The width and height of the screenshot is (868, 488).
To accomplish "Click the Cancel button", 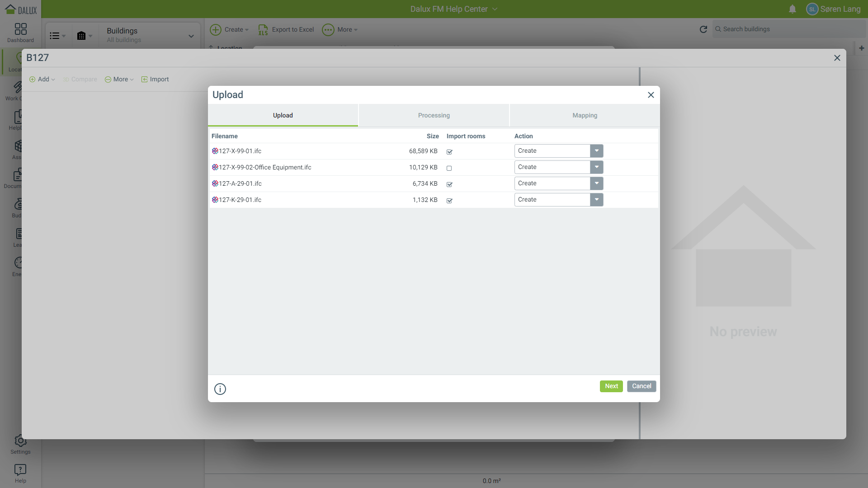I will point(641,386).
